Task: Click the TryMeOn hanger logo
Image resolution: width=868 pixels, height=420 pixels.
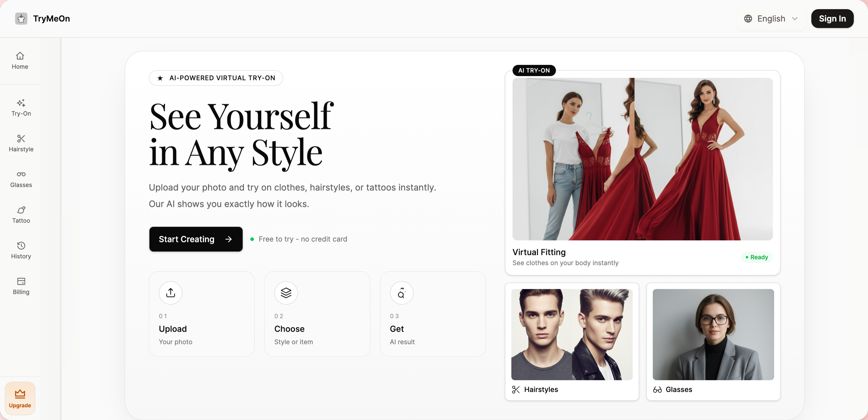Action: pyautogui.click(x=21, y=19)
